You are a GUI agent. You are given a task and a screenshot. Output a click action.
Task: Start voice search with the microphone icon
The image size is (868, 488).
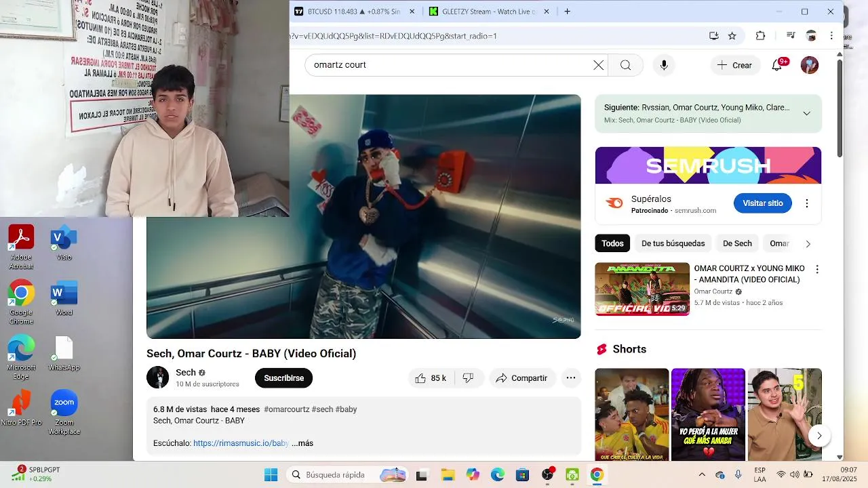coord(664,65)
